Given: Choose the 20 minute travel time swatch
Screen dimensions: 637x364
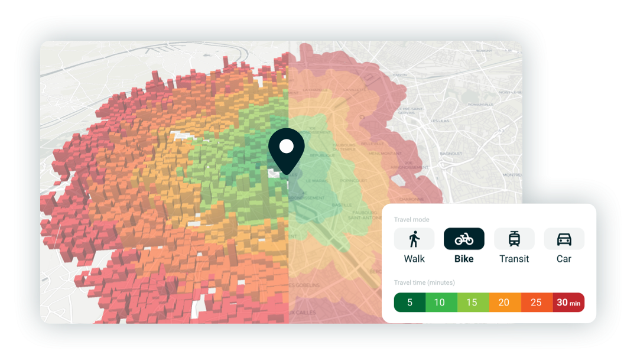Looking at the screenshot, I should pos(505,303).
